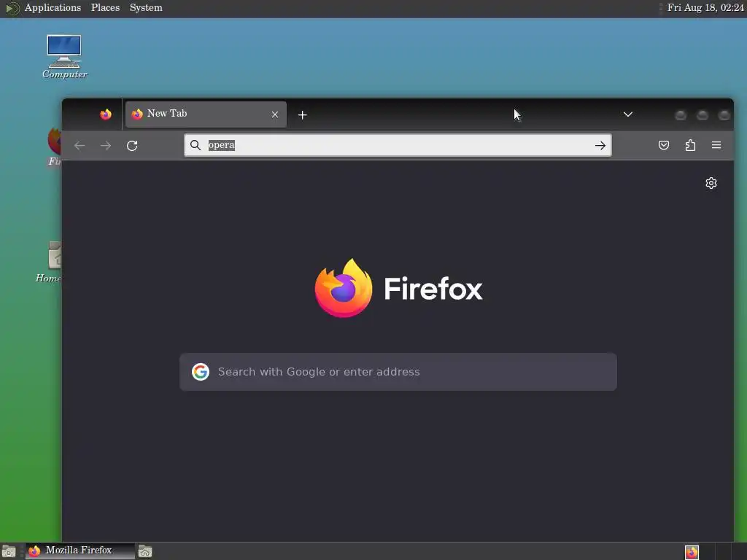
Task: Click the file manager icon in bottom panel
Action: point(145,551)
